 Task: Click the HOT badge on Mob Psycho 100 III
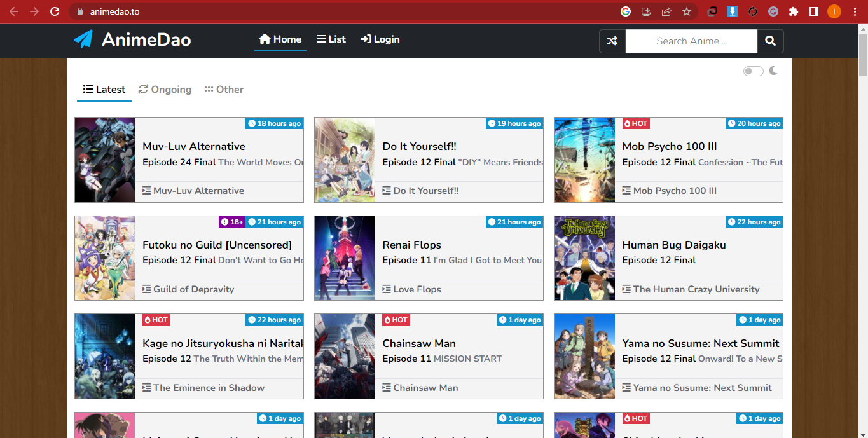[x=636, y=123]
